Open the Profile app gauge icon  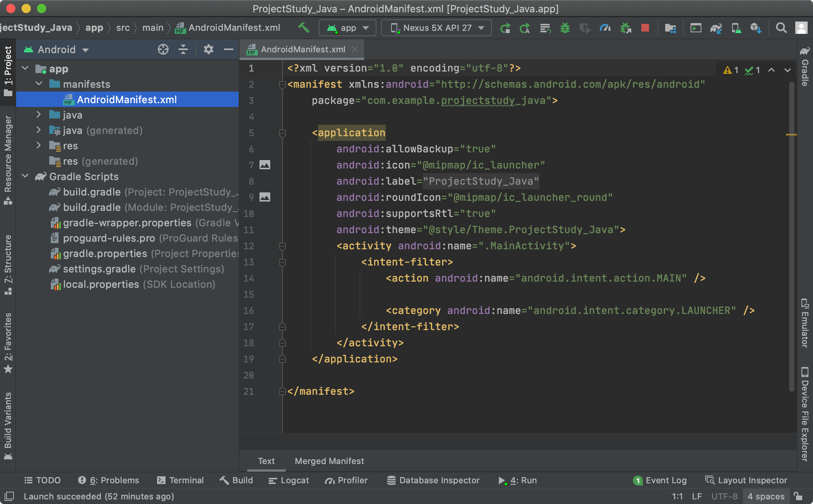tap(605, 28)
